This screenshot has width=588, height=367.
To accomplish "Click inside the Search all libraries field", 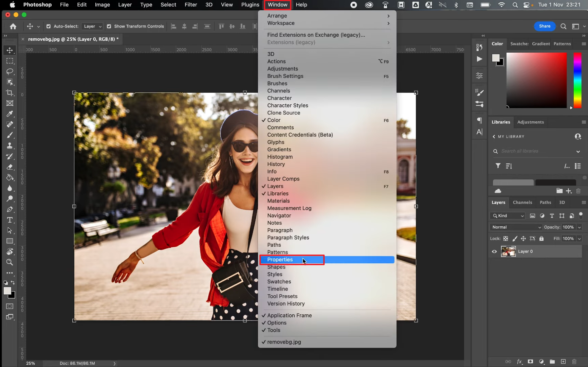I will (530, 151).
